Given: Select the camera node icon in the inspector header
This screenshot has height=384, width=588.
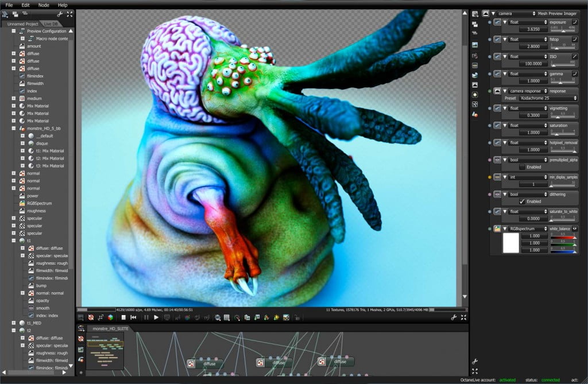Looking at the screenshot, I should coord(487,13).
